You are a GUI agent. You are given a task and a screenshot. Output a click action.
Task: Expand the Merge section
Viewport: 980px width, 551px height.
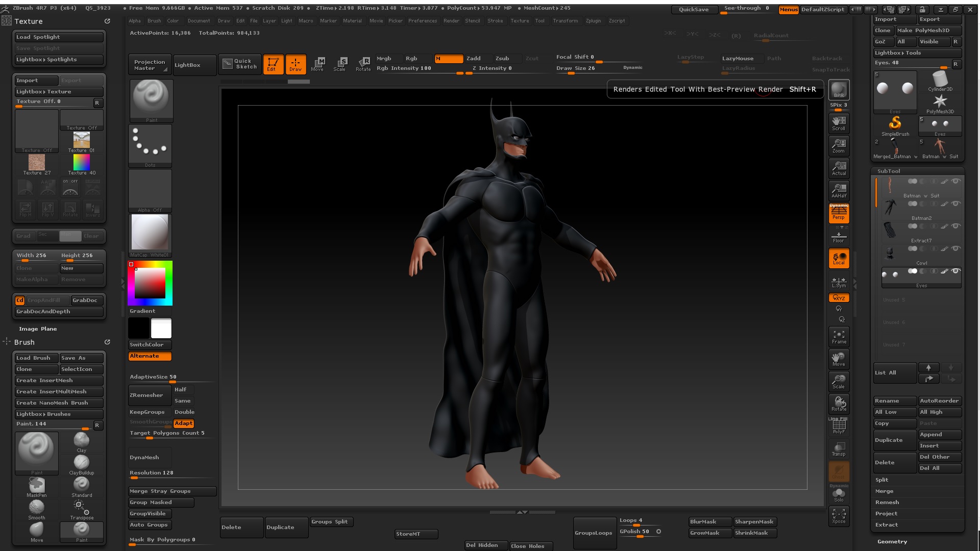click(x=884, y=491)
